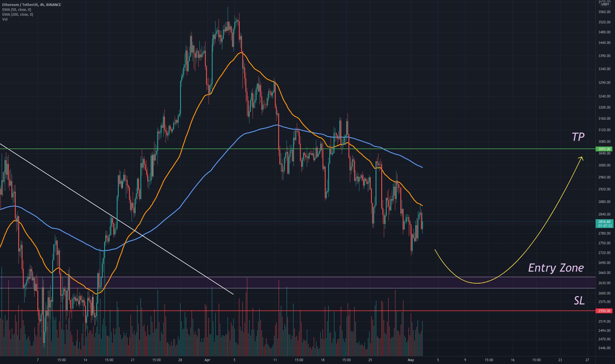This screenshot has height=364, width=615.
Task: Select the TP text annotation
Action: [x=578, y=137]
